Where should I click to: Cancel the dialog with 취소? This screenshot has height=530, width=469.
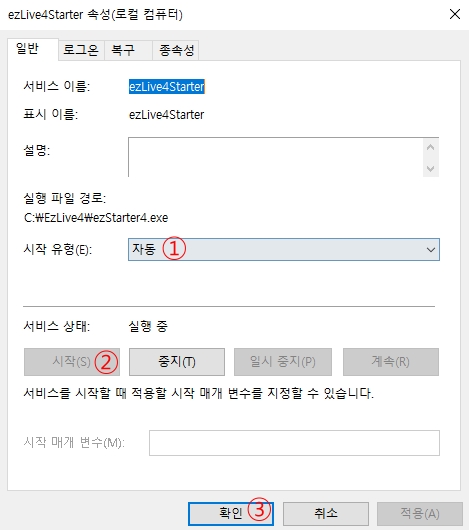coord(326,513)
